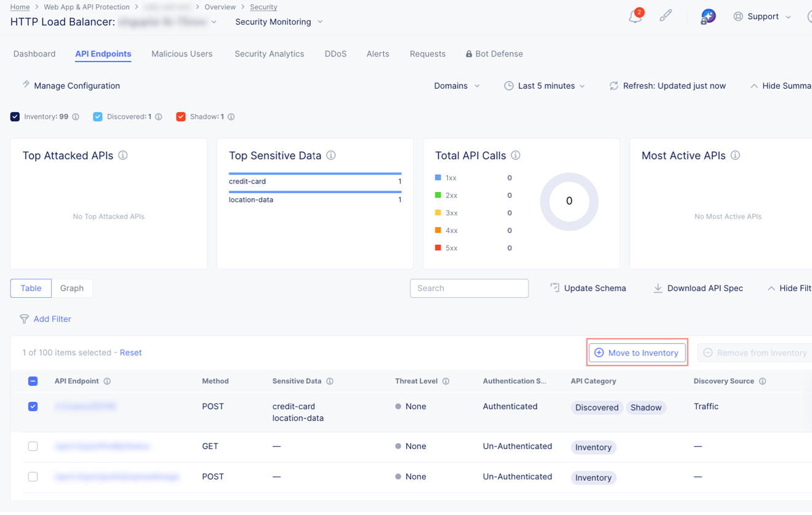Click Download API Spec
Image resolution: width=812 pixels, height=515 pixels.
698,288
